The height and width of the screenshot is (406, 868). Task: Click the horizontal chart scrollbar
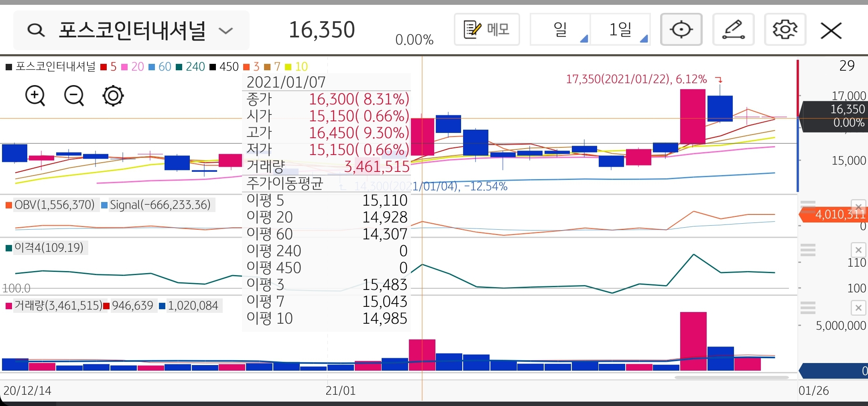point(732,377)
